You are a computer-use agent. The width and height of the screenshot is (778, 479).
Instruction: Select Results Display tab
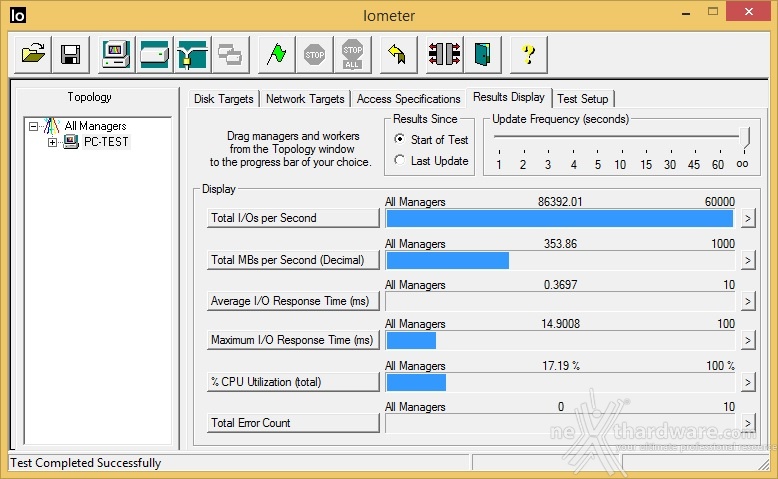pyautogui.click(x=509, y=97)
